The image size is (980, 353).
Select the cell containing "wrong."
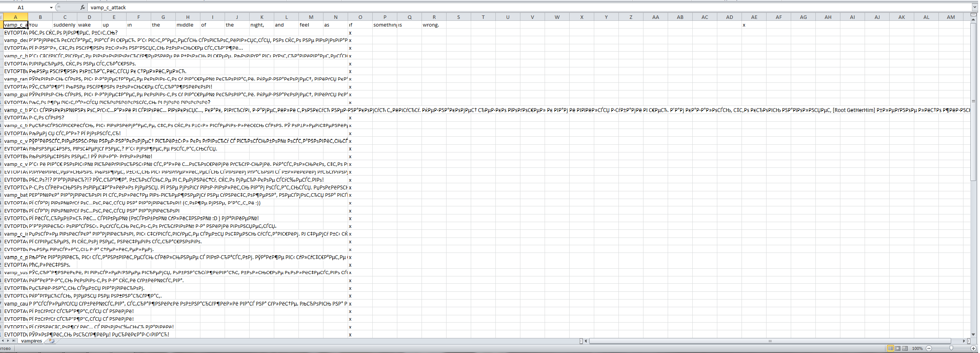pos(434,25)
